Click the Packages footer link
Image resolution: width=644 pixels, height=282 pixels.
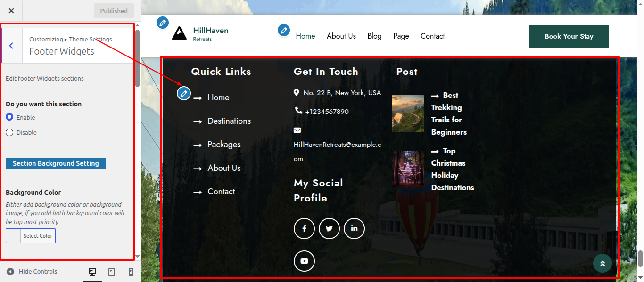[224, 145]
